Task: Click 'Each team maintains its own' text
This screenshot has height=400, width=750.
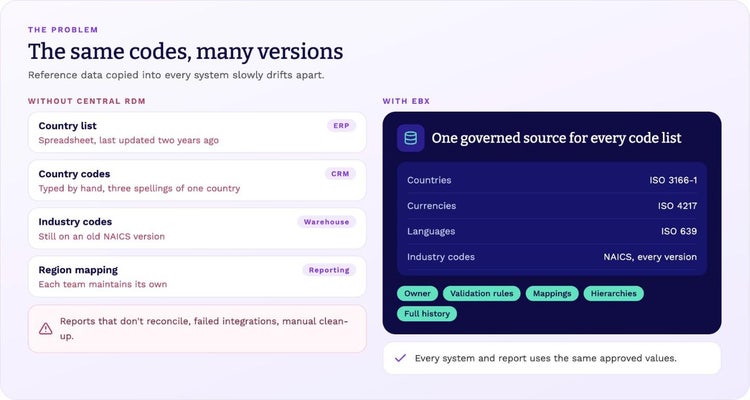Action: pyautogui.click(x=103, y=284)
